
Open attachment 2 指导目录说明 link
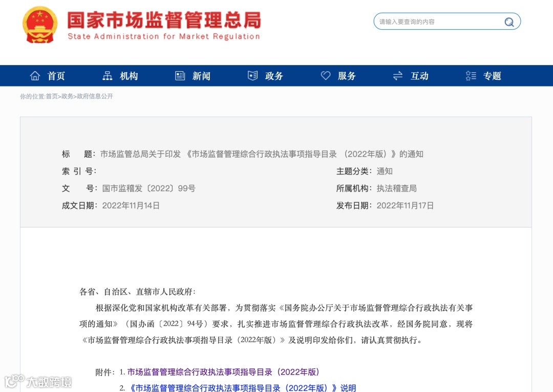pyautogui.click(x=242, y=388)
